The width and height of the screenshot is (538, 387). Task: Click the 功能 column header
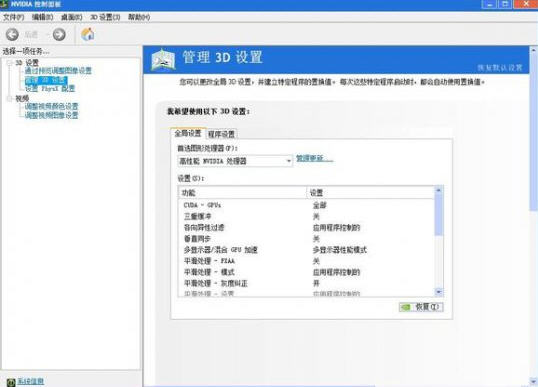(x=243, y=193)
